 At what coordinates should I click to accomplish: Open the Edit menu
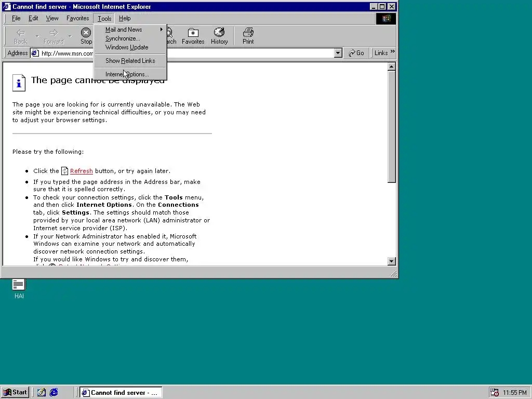click(x=33, y=18)
